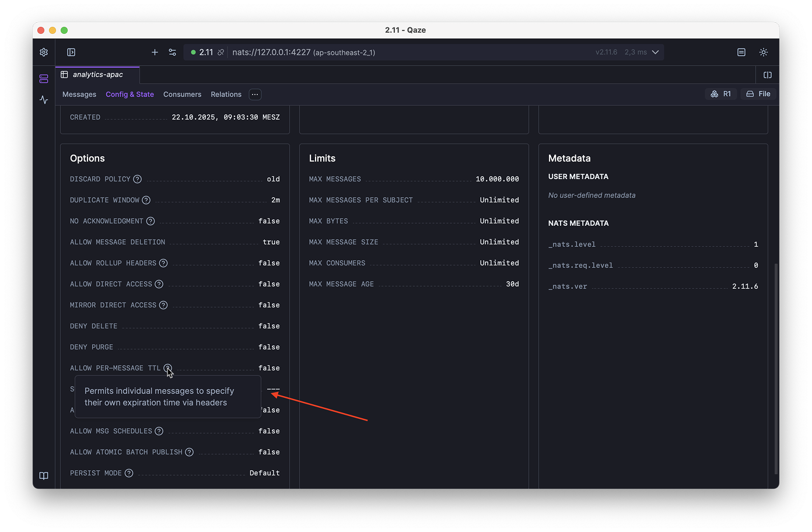Show the help tooltip for DISCARD POLICY
Viewport: 812px width, 532px height.
click(138, 179)
